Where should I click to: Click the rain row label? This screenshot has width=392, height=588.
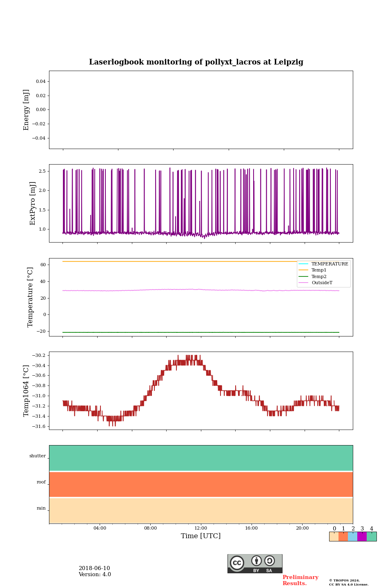coord(41,508)
